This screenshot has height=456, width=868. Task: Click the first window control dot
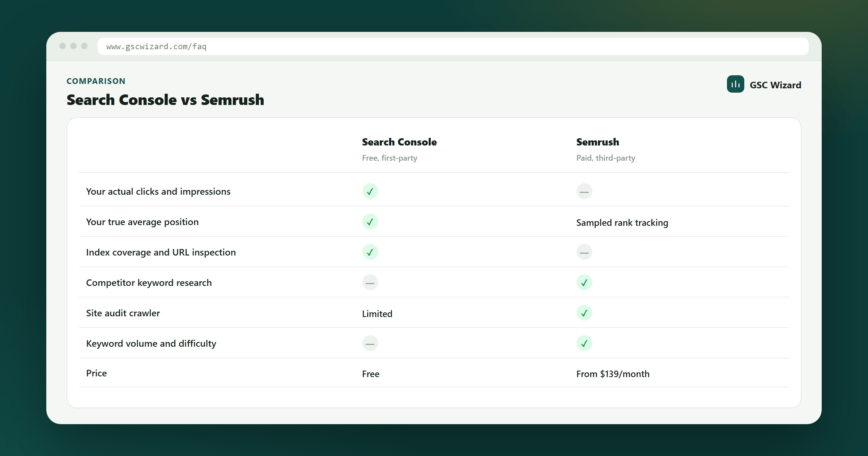pyautogui.click(x=63, y=46)
